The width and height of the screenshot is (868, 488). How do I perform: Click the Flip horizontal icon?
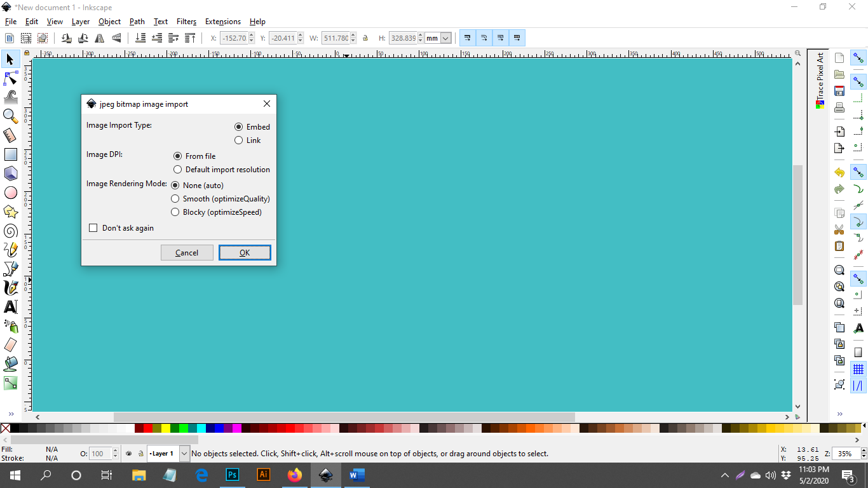99,38
